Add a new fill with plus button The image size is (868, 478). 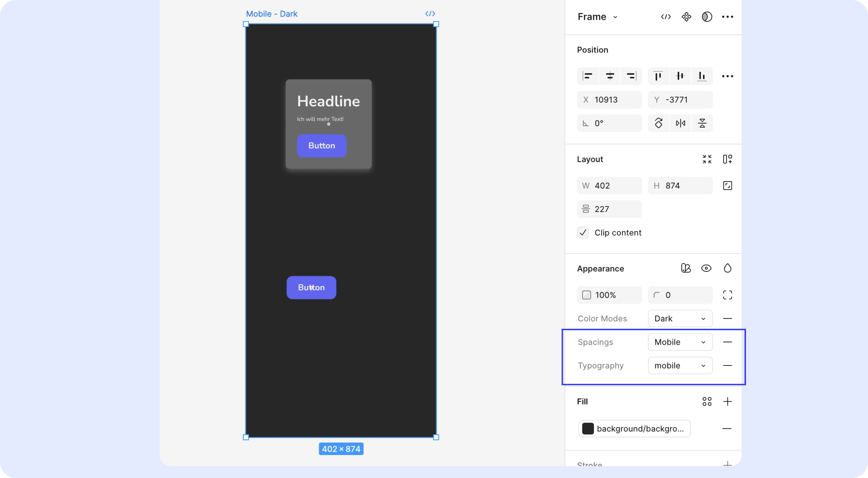pyautogui.click(x=727, y=402)
